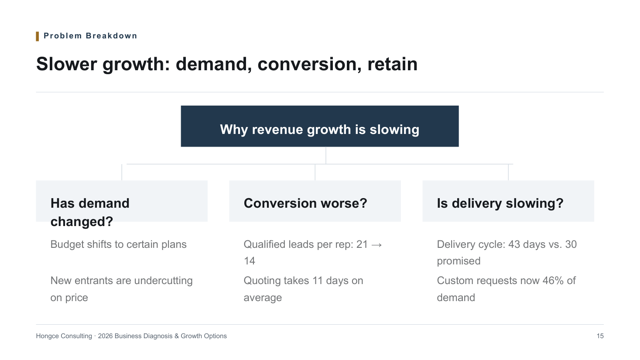The height and width of the screenshot is (360, 640).
Task: Click the 'Is delivery slowing?' heading
Action: pos(500,203)
